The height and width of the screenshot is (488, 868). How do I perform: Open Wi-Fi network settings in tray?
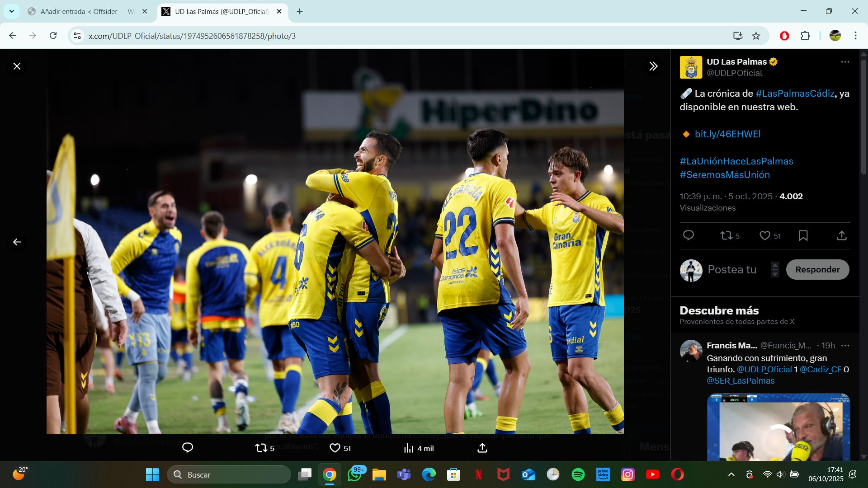point(767,474)
